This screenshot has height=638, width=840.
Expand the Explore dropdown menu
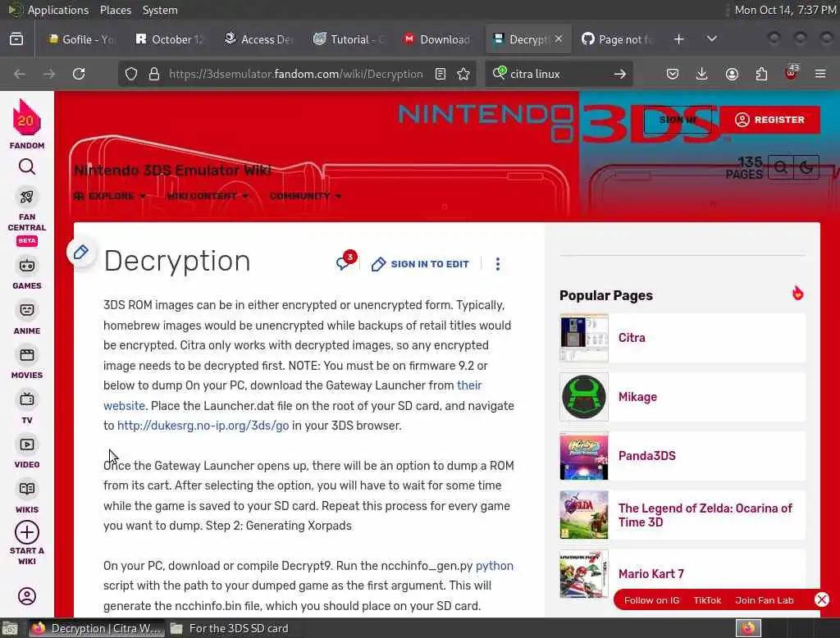[110, 196]
